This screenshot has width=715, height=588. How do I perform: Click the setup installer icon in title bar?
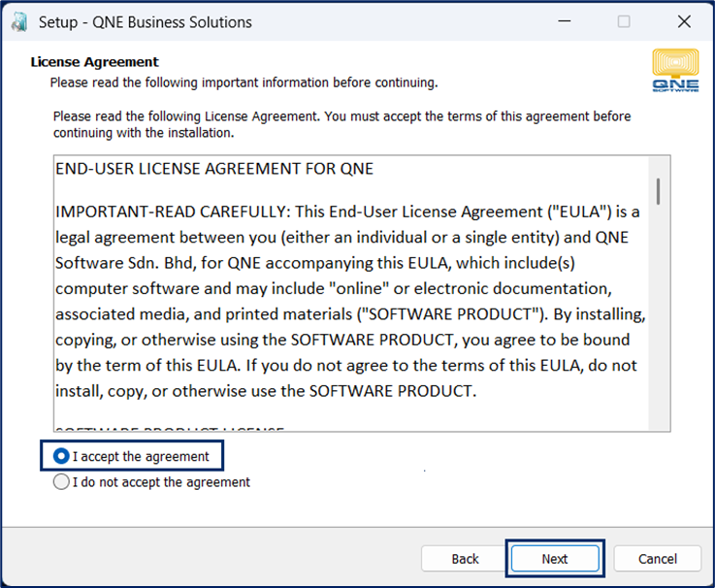coord(19,22)
